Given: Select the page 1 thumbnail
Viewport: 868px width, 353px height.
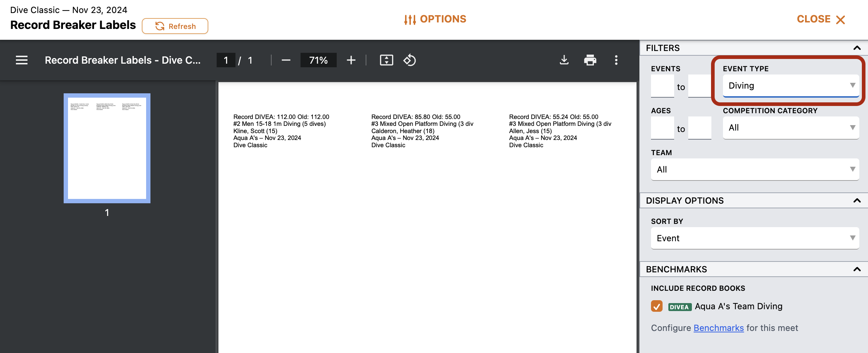Looking at the screenshot, I should 107,148.
